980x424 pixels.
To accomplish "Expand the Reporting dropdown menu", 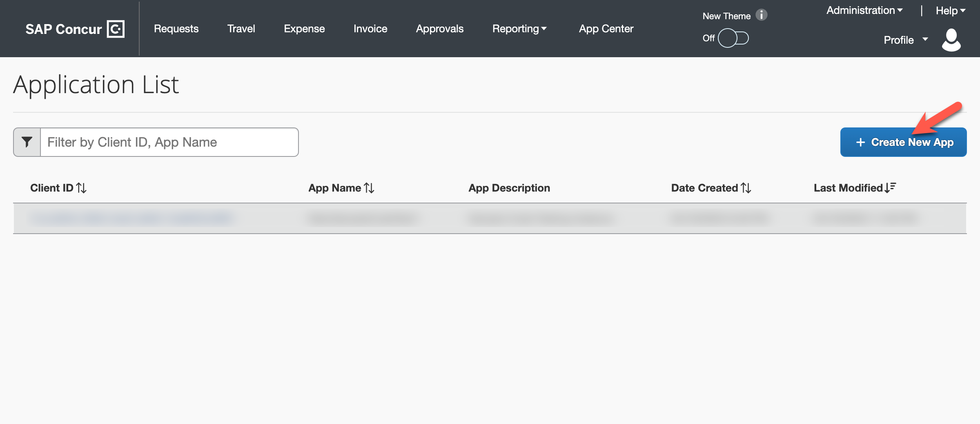I will coord(519,29).
